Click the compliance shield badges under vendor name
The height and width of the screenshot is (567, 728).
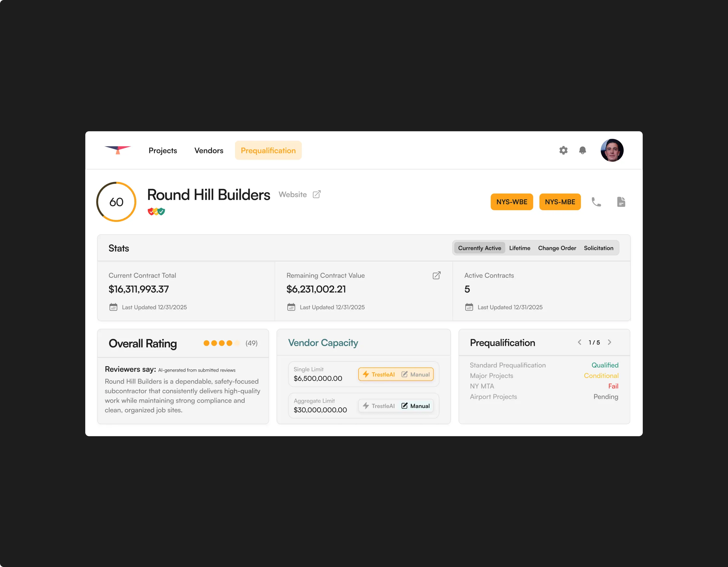click(x=156, y=211)
